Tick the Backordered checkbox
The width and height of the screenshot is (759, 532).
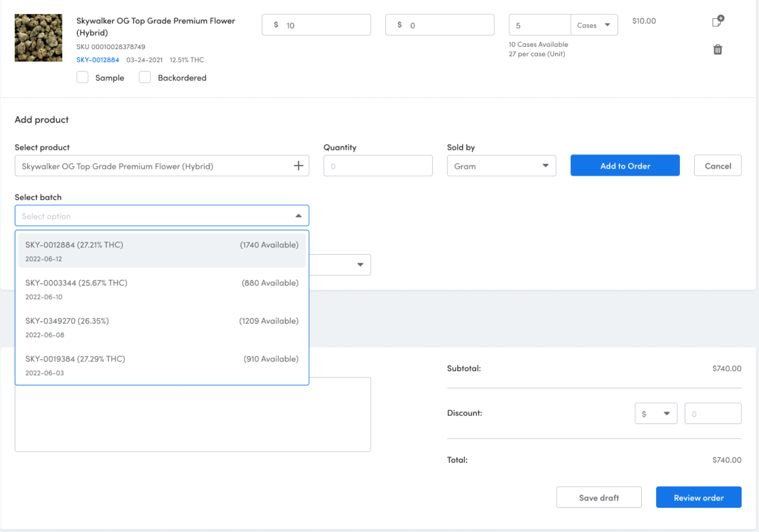(145, 77)
